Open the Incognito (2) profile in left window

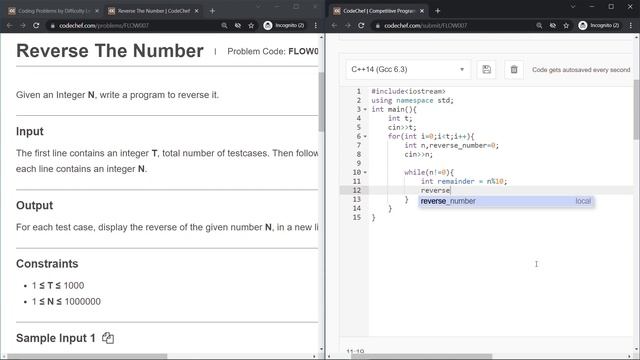284,25
